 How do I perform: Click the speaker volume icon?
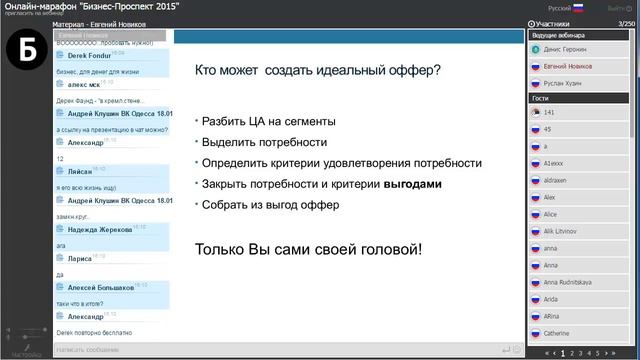pyautogui.click(x=8, y=329)
